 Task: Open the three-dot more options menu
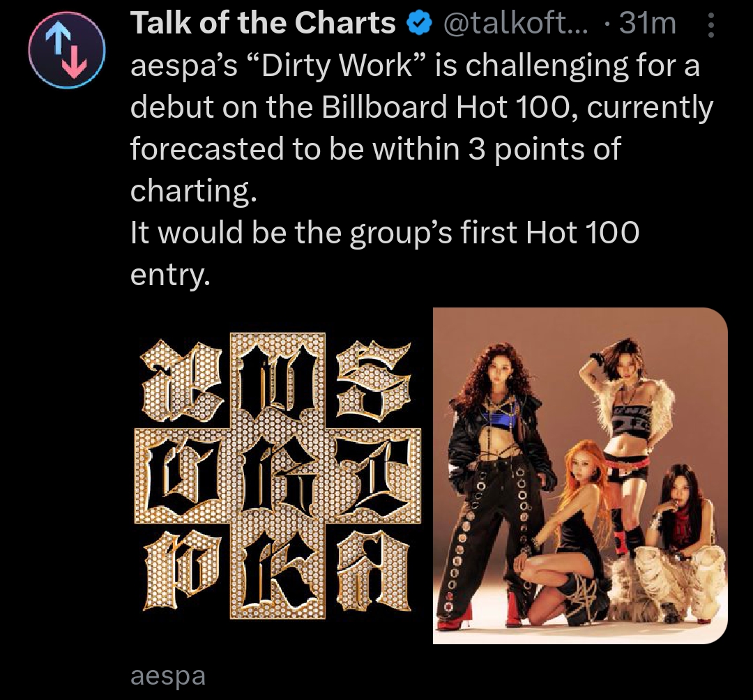(712, 25)
